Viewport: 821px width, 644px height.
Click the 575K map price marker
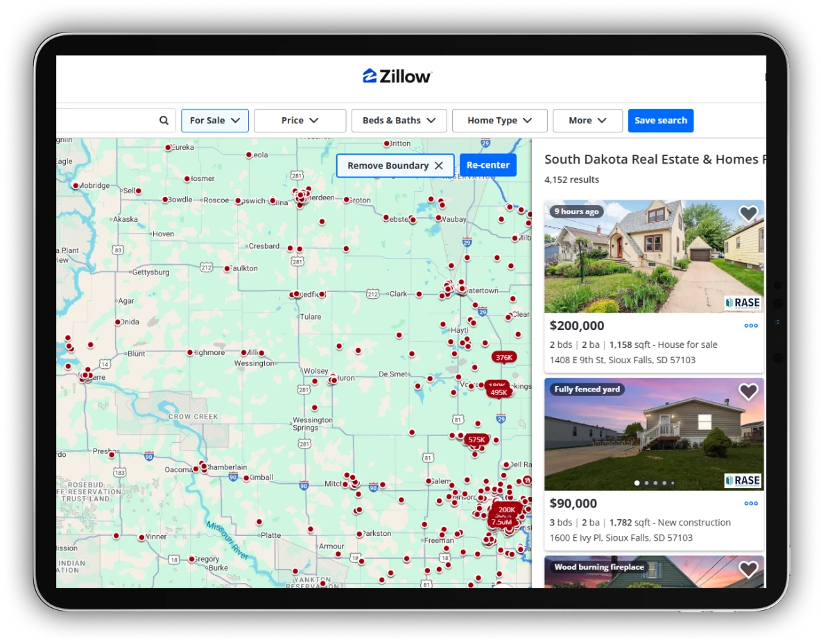point(476,440)
